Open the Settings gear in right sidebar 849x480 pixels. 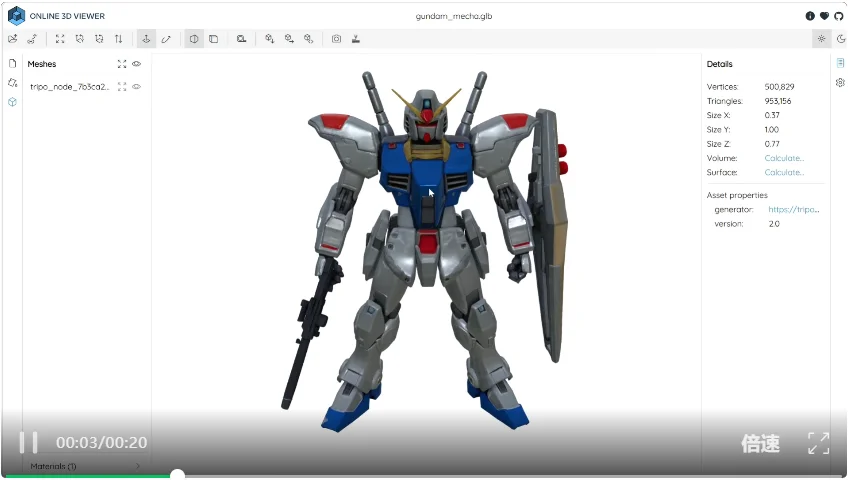(840, 82)
